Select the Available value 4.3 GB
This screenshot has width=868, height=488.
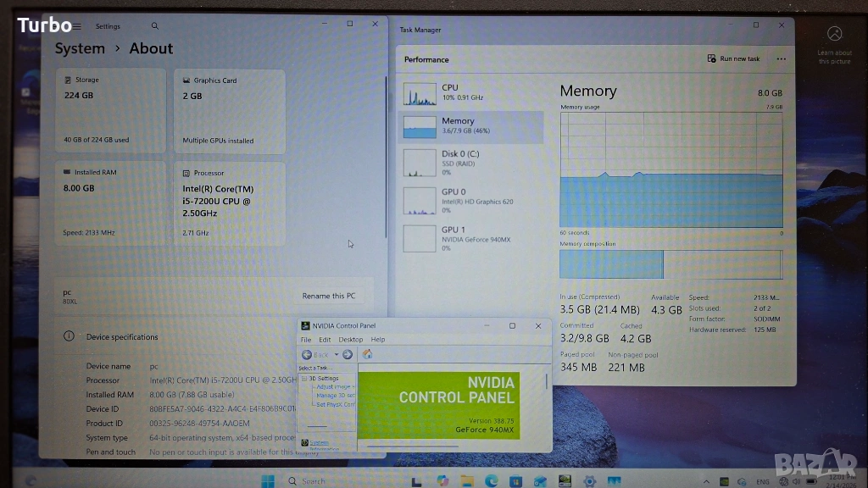pyautogui.click(x=666, y=310)
